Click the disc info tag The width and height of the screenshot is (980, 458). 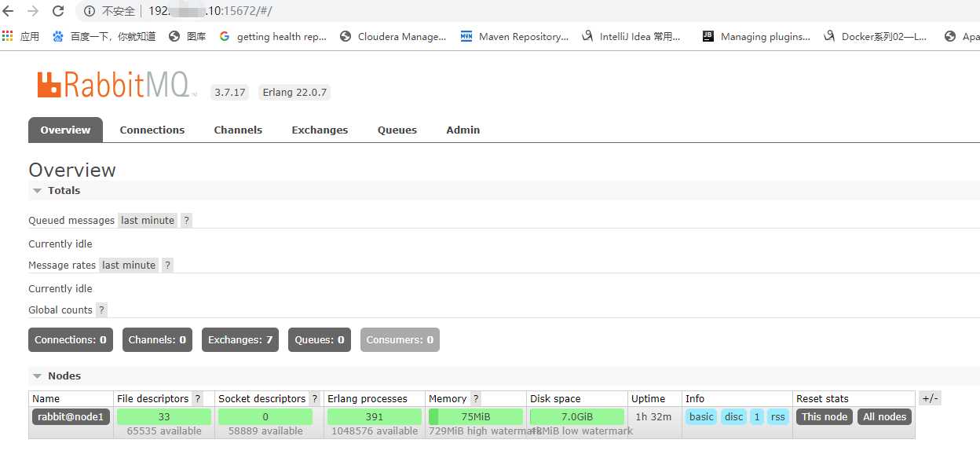coord(734,417)
